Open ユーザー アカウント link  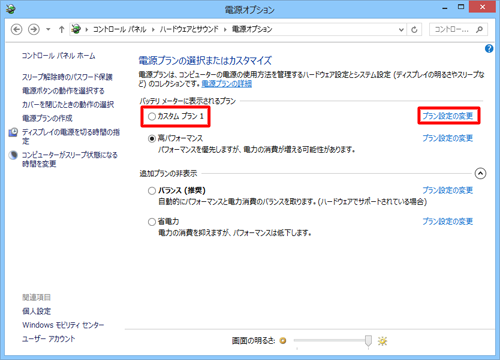click(x=49, y=339)
